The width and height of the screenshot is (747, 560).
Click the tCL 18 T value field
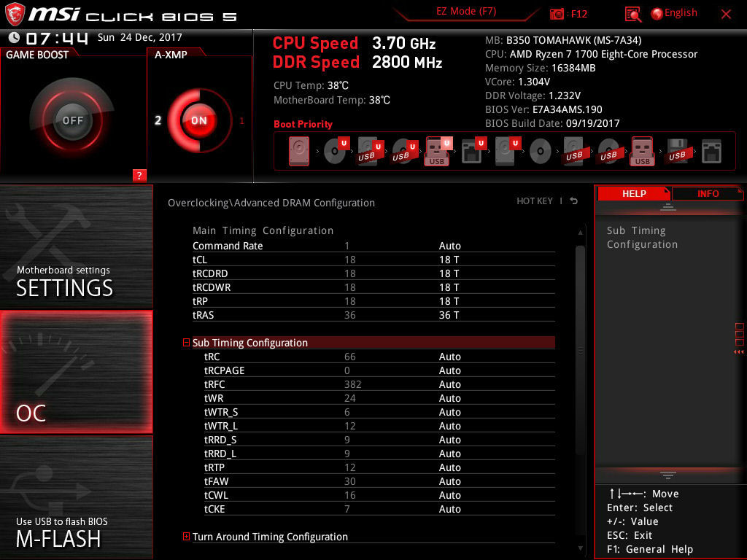click(449, 260)
